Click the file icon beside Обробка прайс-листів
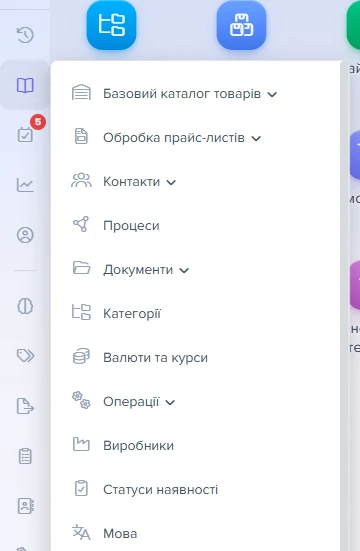This screenshot has height=551, width=360. (x=81, y=136)
